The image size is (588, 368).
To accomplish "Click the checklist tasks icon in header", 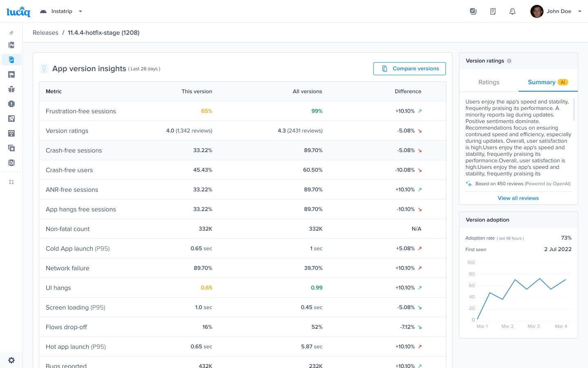I will 473,11.
